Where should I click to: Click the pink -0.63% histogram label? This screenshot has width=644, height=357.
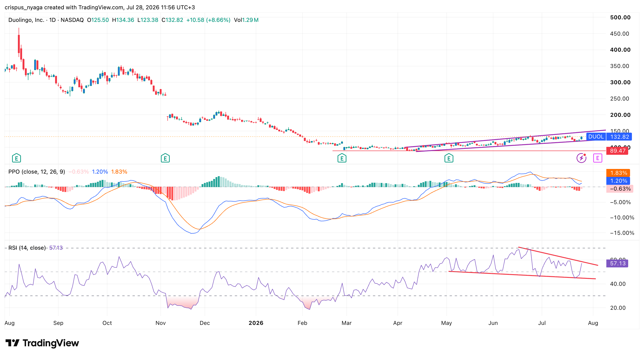(620, 189)
